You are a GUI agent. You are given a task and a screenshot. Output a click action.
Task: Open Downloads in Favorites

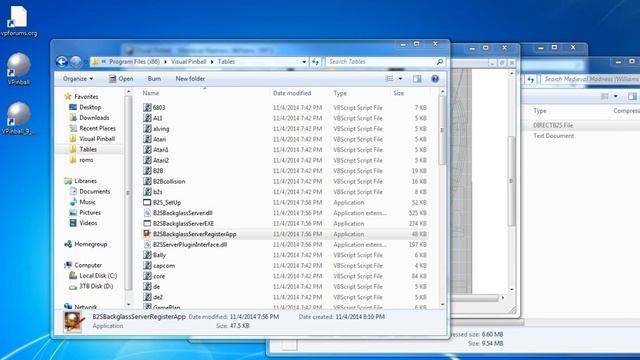[89, 118]
